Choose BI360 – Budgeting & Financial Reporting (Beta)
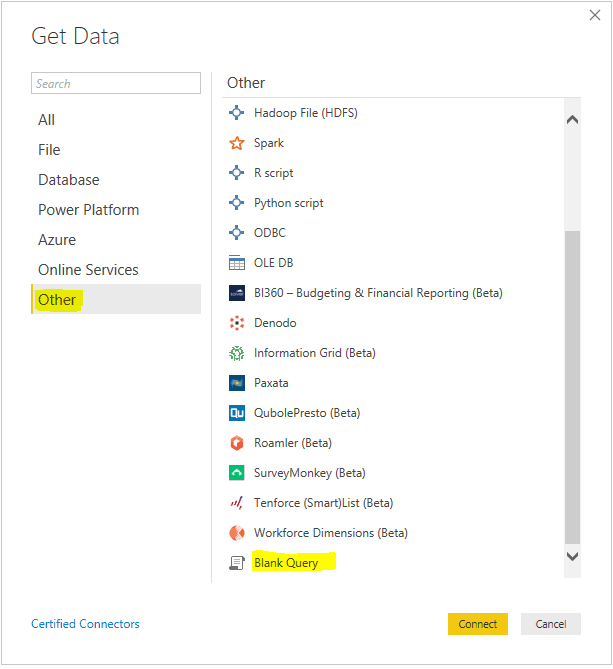 (x=378, y=293)
